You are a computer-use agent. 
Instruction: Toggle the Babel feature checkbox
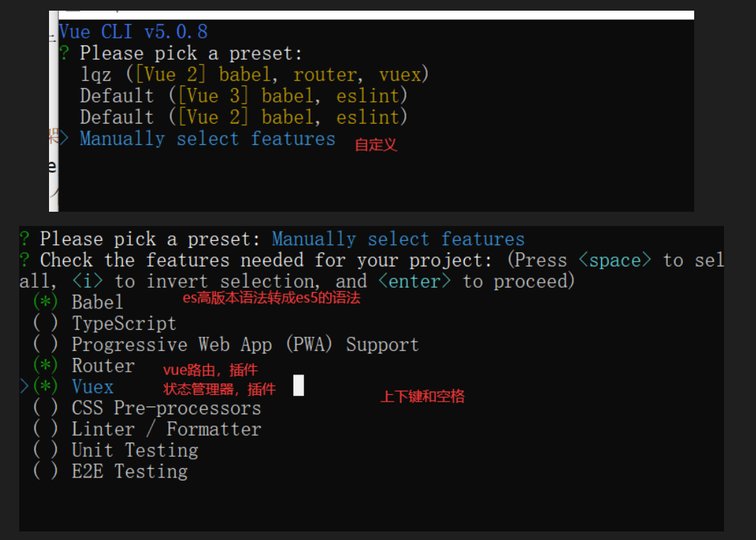click(45, 302)
